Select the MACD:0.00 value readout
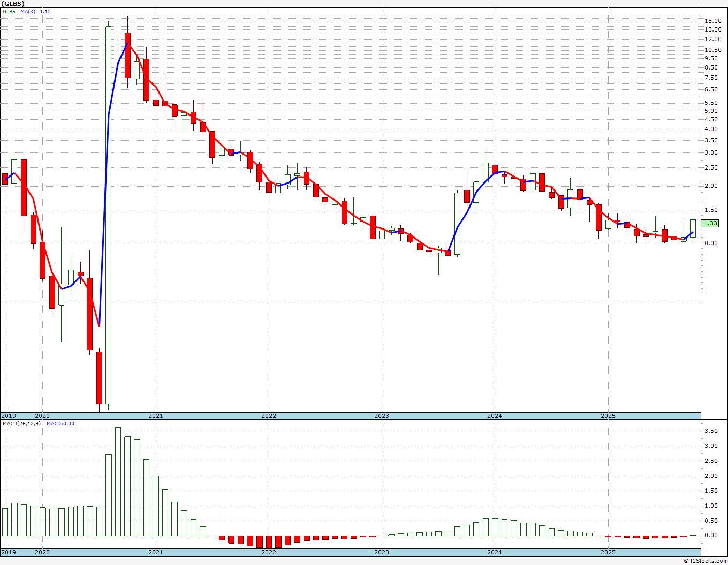The height and width of the screenshot is (565, 728). 60,424
